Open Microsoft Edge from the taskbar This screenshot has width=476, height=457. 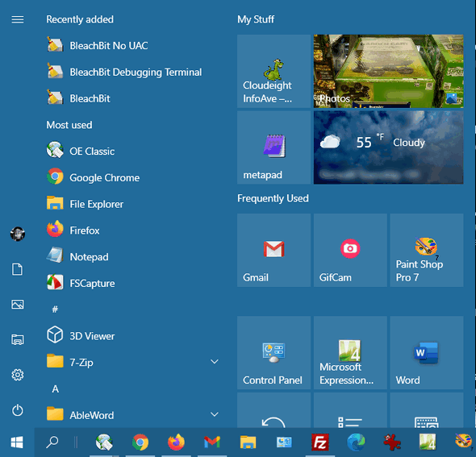tap(356, 442)
